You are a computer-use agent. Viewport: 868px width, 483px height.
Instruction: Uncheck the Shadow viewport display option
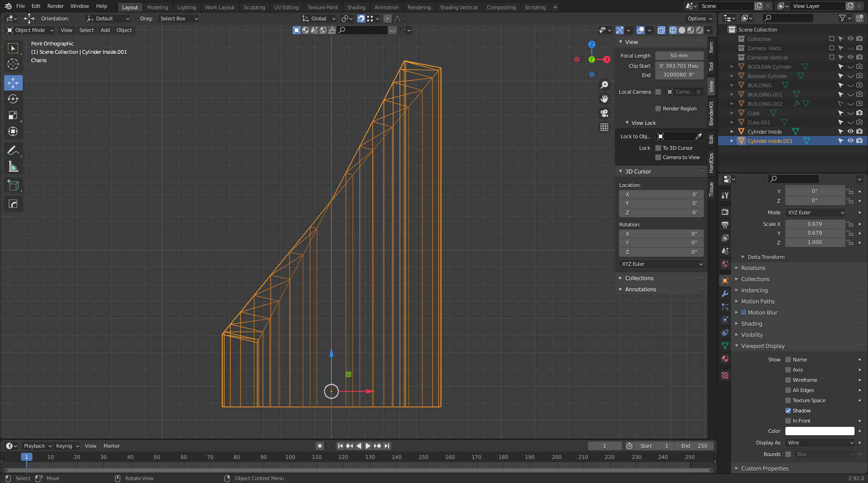(x=788, y=411)
